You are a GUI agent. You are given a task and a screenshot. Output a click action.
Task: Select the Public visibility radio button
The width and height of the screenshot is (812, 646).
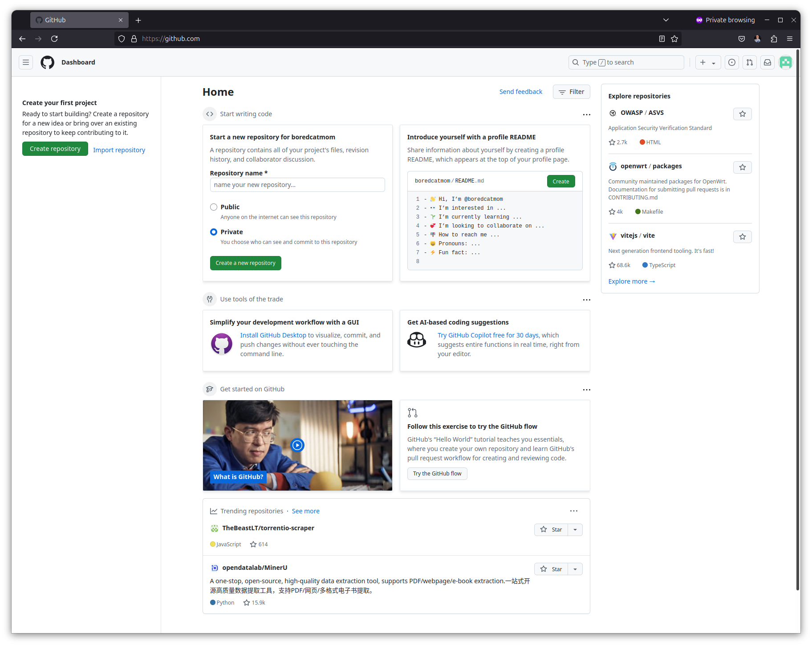pyautogui.click(x=214, y=207)
